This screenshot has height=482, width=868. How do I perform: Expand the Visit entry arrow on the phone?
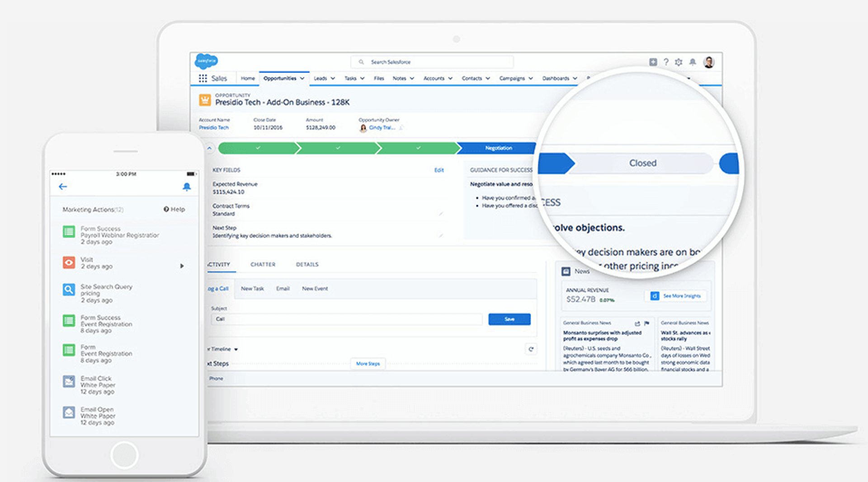[x=182, y=266]
